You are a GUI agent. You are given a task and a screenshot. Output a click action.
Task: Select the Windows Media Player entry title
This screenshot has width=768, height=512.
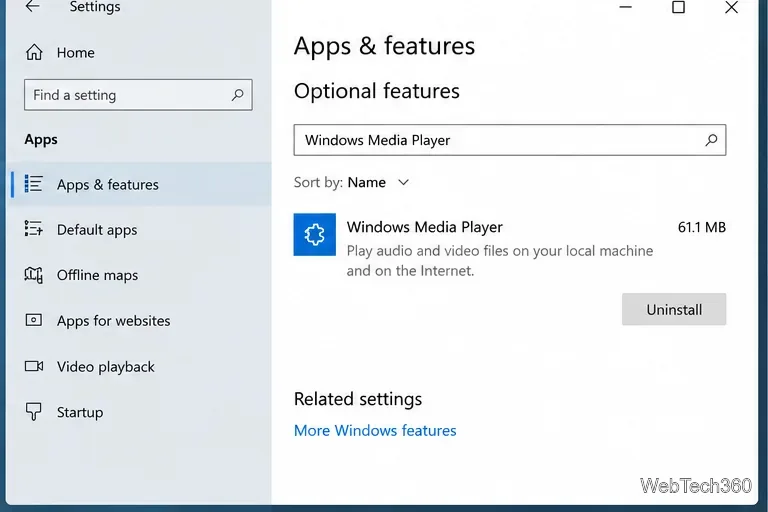[x=424, y=227]
